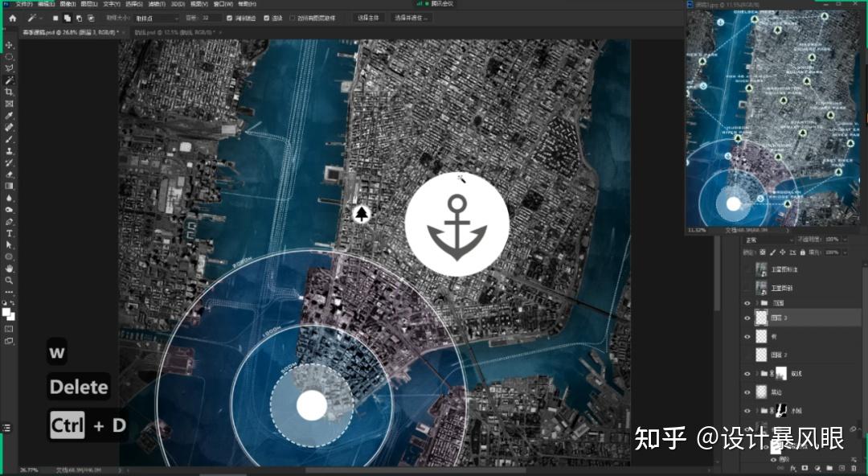Open the 窗口 (Window) menu
The height and width of the screenshot is (476, 868).
223,4
